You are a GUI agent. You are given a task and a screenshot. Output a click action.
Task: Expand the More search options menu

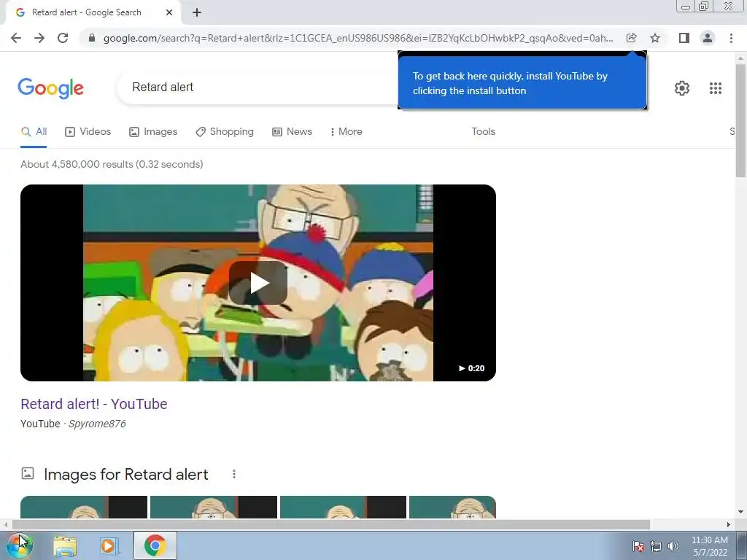(347, 132)
